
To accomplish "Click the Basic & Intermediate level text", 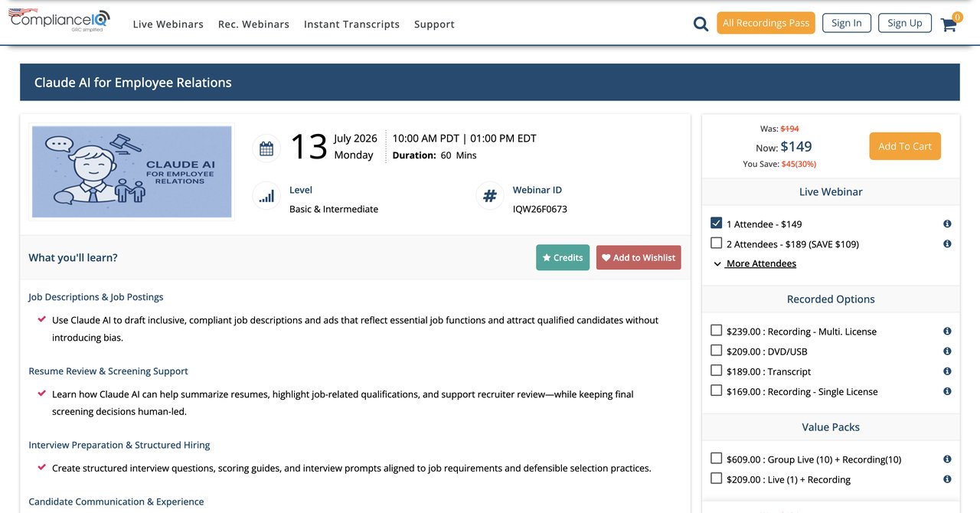I will pyautogui.click(x=334, y=209).
